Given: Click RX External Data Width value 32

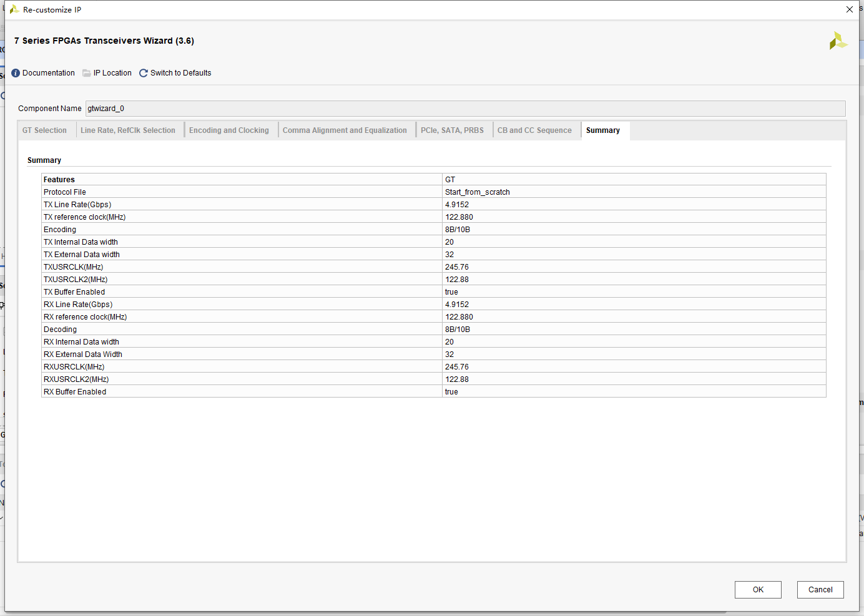Looking at the screenshot, I should point(449,354).
